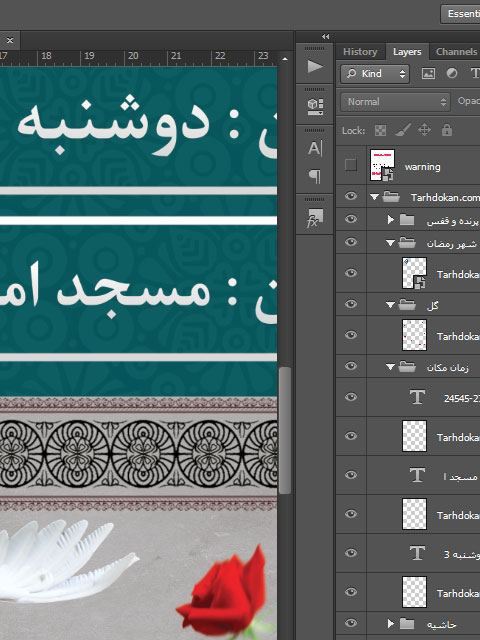Click the lock image pixels brush icon
Viewport: 480px width, 640px height.
(402, 130)
